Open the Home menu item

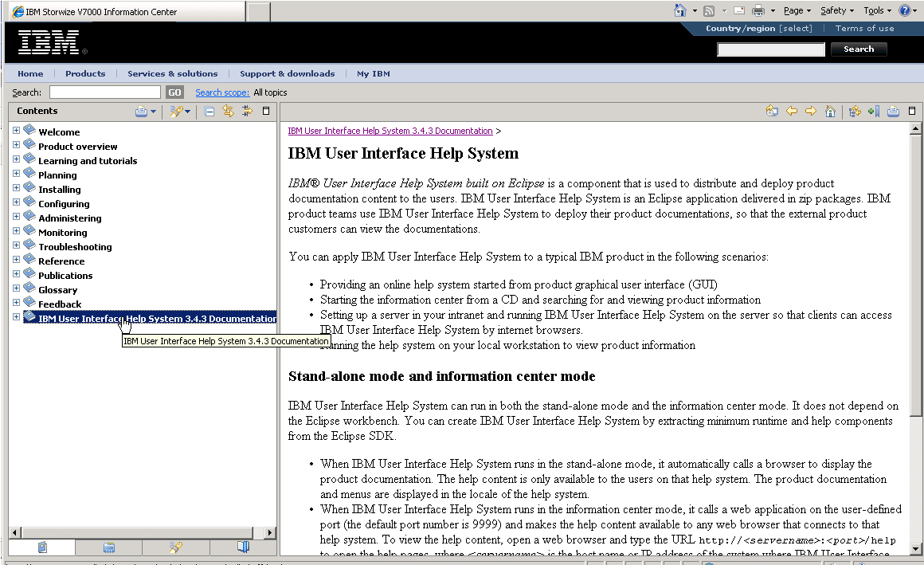coord(30,74)
